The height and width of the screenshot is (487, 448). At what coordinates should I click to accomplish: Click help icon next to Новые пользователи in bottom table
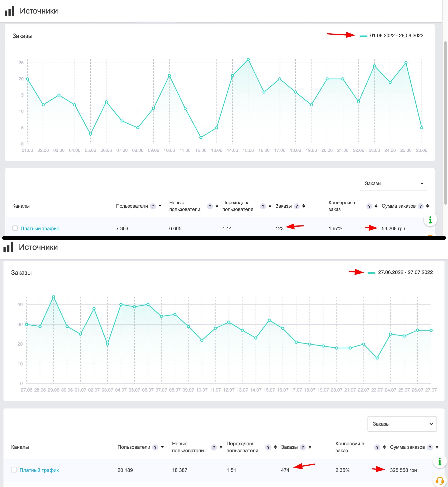213,447
